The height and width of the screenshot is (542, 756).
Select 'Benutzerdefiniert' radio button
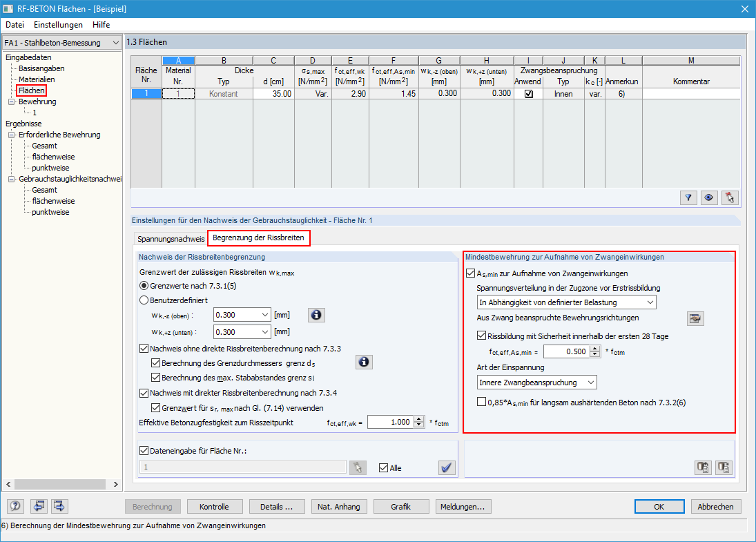pos(144,300)
